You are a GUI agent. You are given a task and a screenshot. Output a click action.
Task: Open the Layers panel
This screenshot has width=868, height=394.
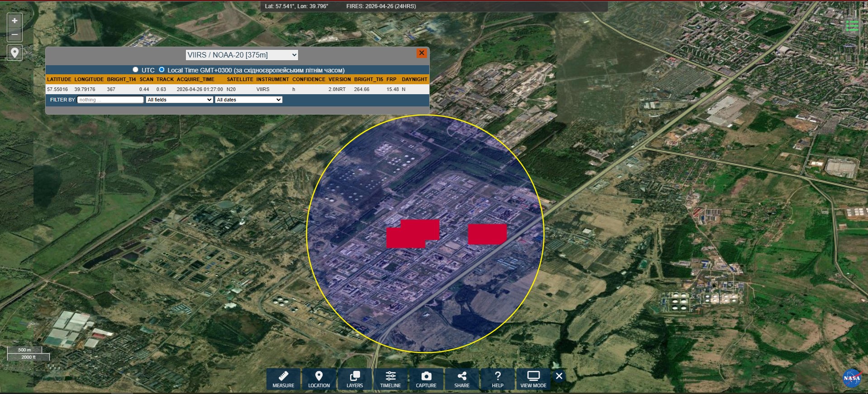pyautogui.click(x=355, y=379)
